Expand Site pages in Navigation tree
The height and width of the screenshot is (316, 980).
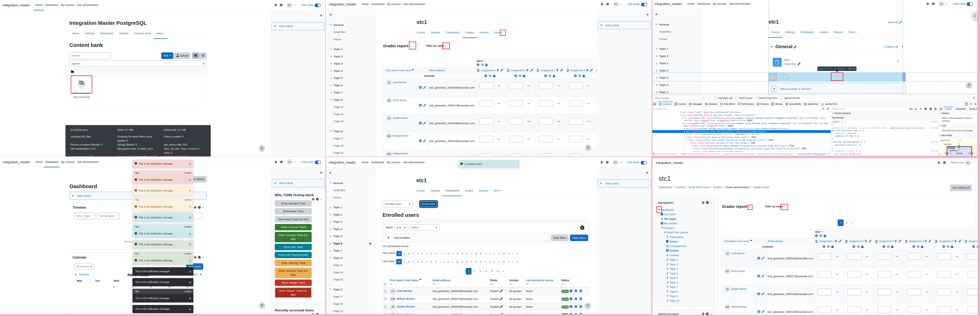(x=662, y=219)
